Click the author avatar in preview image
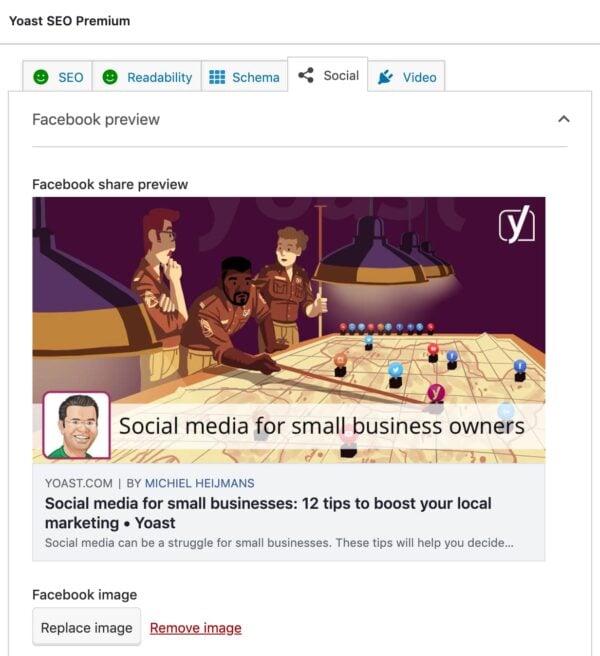The height and width of the screenshot is (656, 600). click(76, 426)
